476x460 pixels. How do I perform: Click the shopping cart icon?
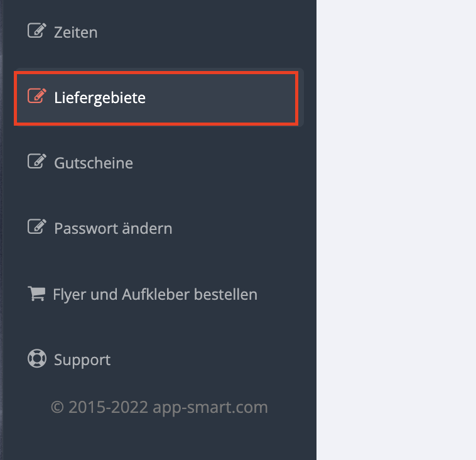[x=36, y=293]
